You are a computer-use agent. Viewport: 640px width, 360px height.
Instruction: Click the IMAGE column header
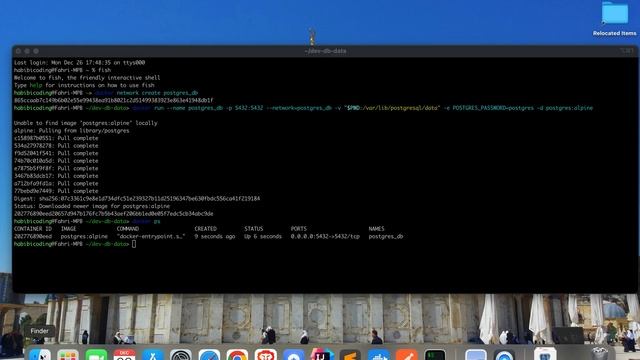pyautogui.click(x=69, y=229)
